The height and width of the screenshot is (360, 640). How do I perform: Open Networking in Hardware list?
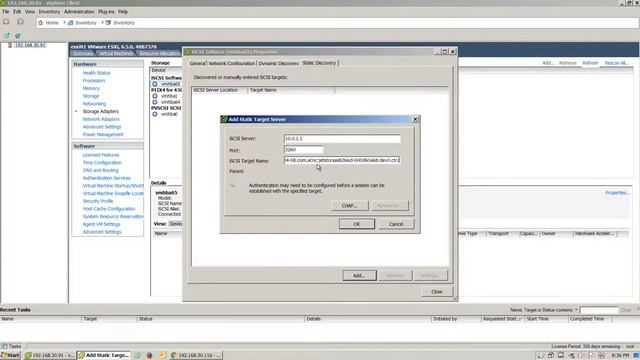94,104
